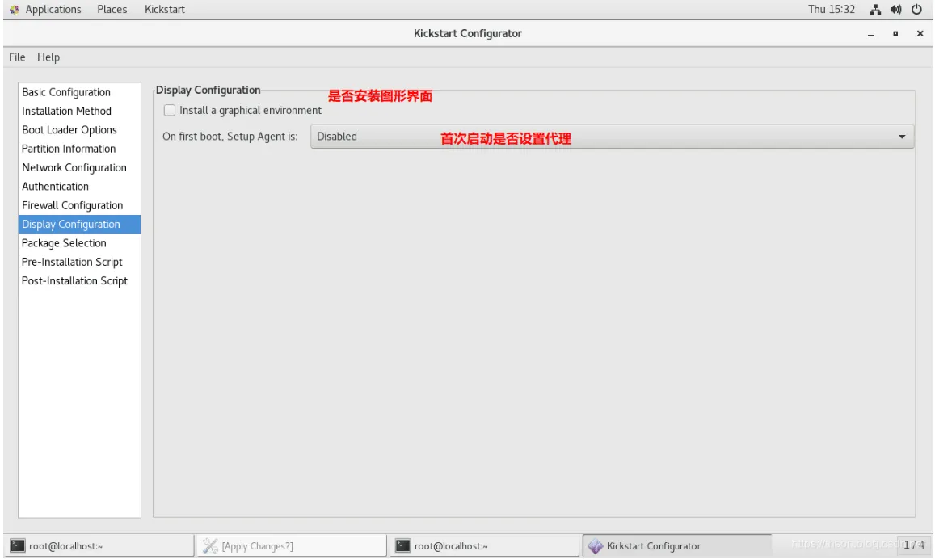Open the File menu
The image size is (935, 560).
17,57
